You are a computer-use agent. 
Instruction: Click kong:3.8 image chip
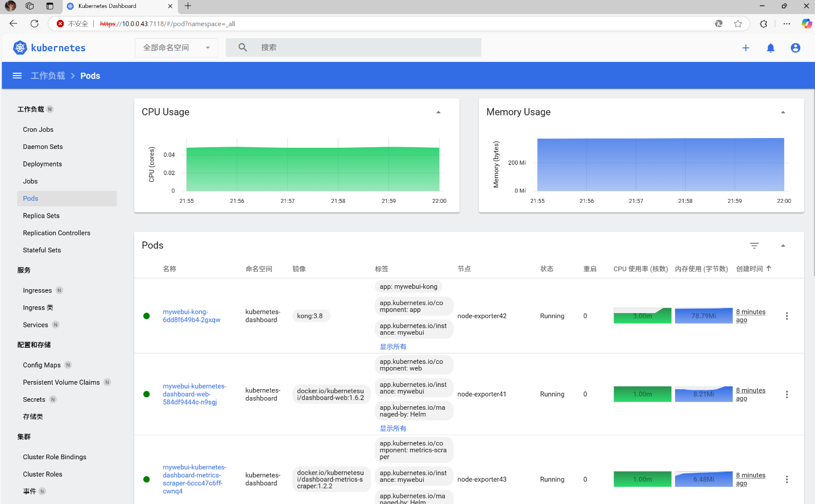[310, 316]
